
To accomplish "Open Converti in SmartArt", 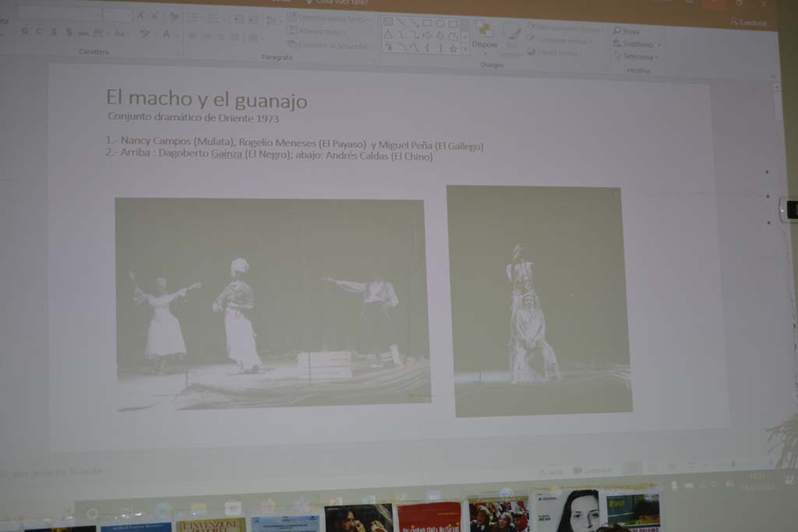I will (330, 45).
